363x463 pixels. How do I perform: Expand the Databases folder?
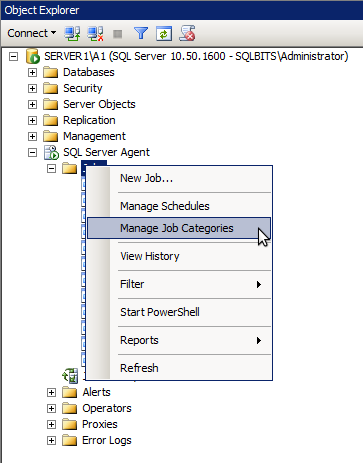pyautogui.click(x=32, y=72)
